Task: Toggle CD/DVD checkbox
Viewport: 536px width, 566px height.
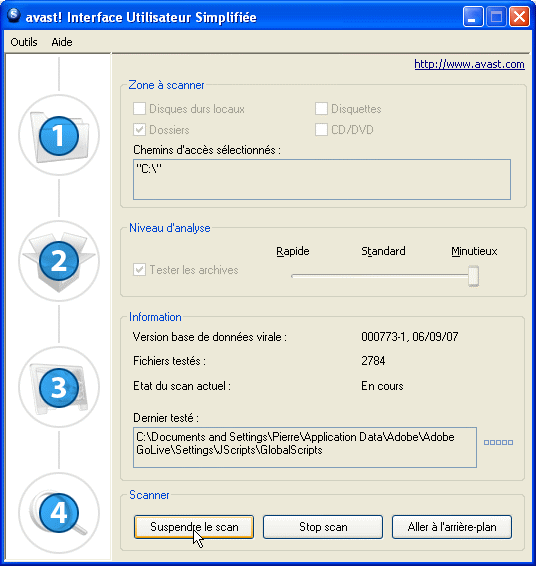Action: click(x=321, y=130)
